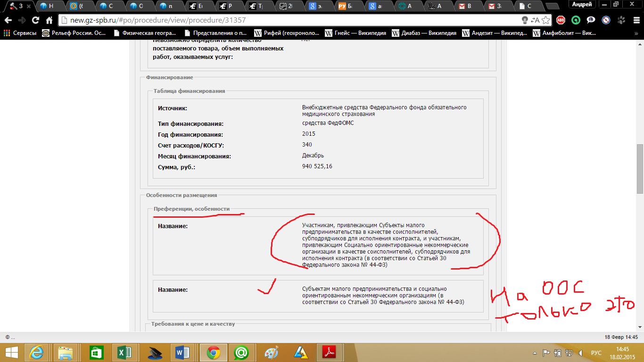Open File Explorer from taskbar

point(66,352)
